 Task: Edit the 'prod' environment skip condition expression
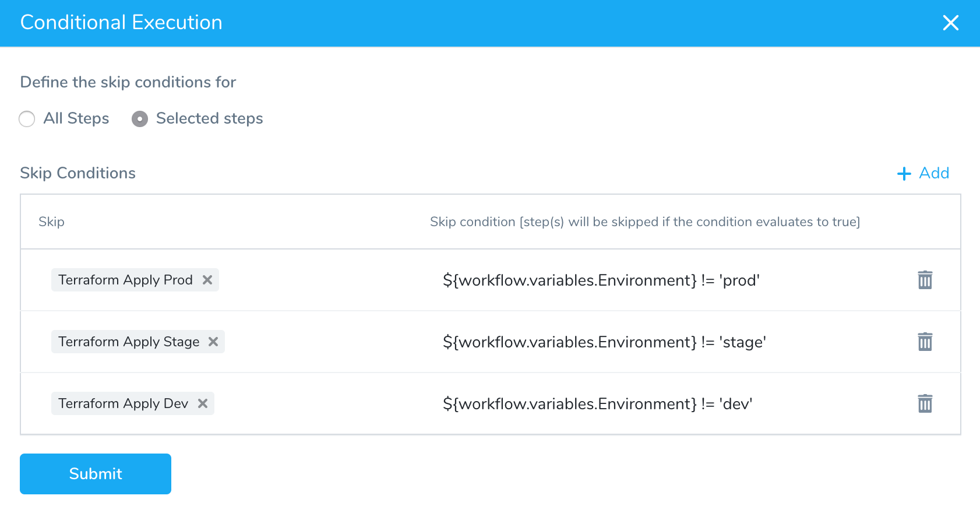click(x=601, y=280)
